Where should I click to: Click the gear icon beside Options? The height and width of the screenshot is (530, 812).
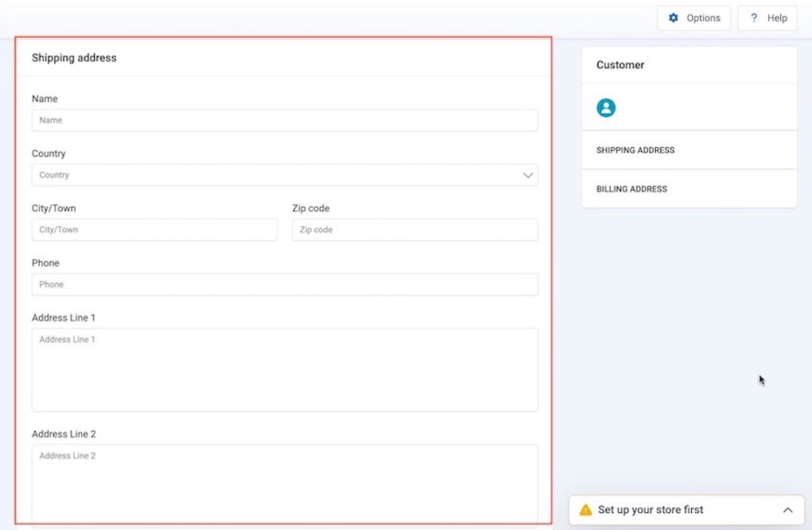[673, 18]
